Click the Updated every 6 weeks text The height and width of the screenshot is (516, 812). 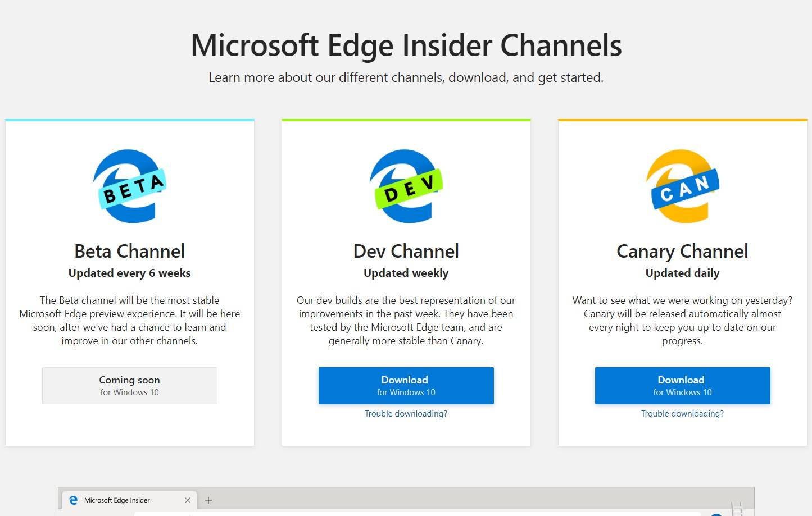[130, 273]
